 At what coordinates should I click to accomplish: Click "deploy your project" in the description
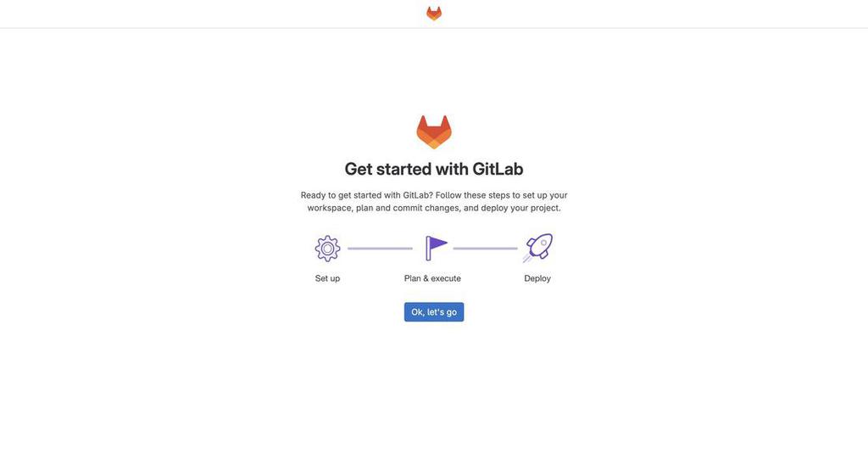tap(520, 208)
